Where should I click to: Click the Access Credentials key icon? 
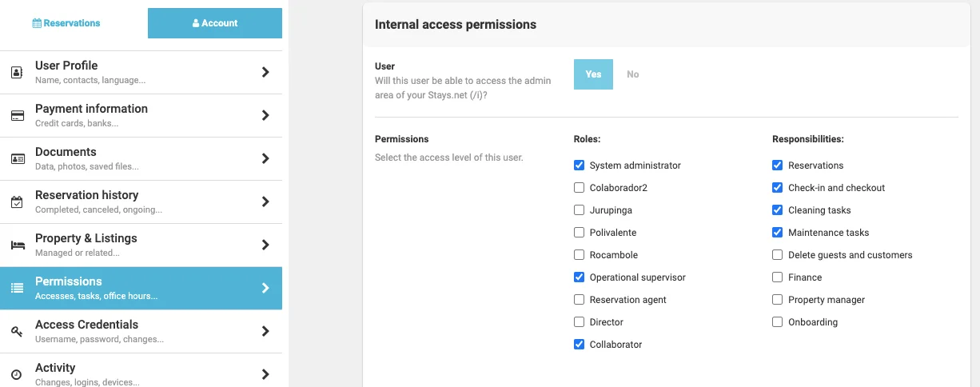click(17, 332)
